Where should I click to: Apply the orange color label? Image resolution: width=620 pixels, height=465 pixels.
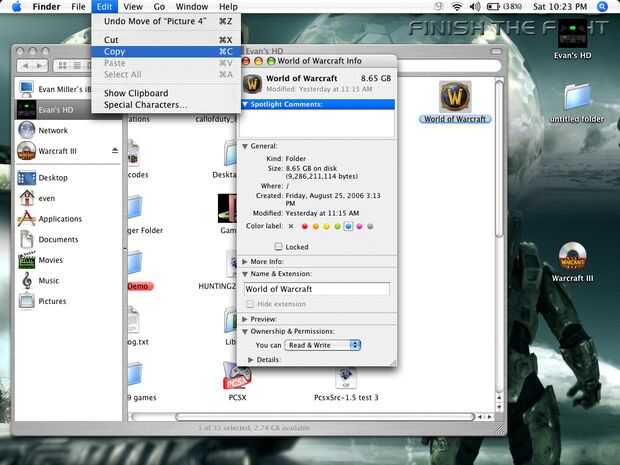[x=316, y=227]
